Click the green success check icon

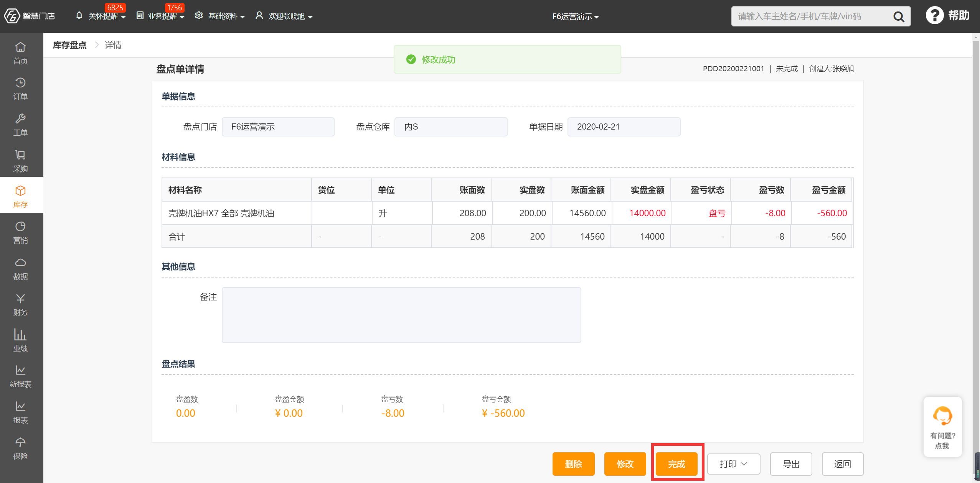(411, 59)
